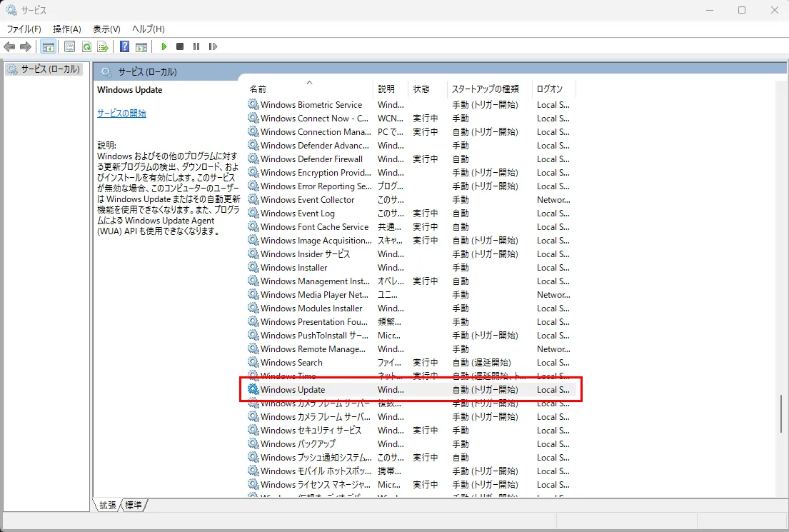Click gear icon of Windows バックアップ

[253, 443]
